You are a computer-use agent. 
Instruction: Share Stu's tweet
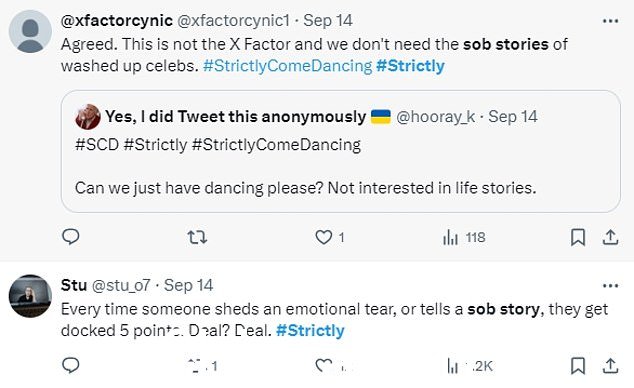pyautogui.click(x=610, y=366)
